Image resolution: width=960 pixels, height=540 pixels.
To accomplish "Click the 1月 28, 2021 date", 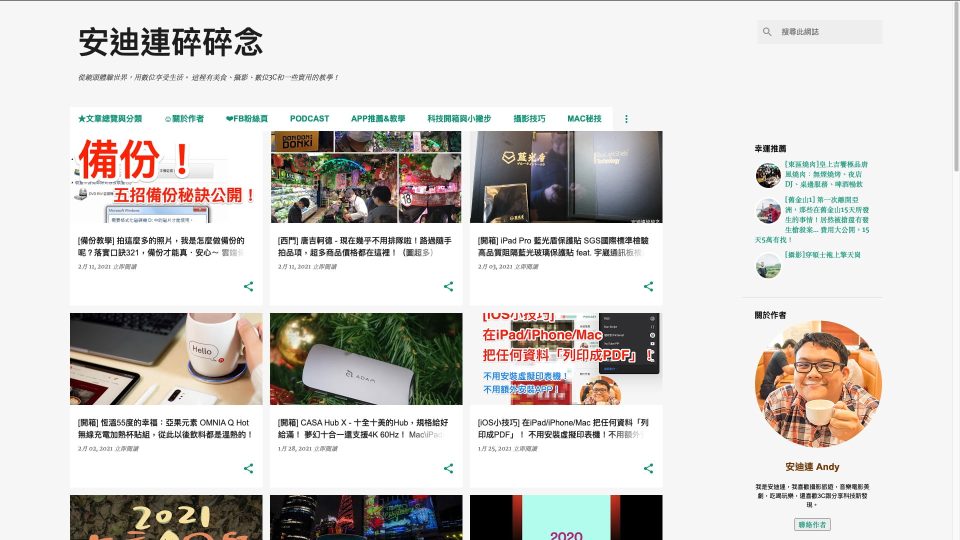I will pos(294,449).
